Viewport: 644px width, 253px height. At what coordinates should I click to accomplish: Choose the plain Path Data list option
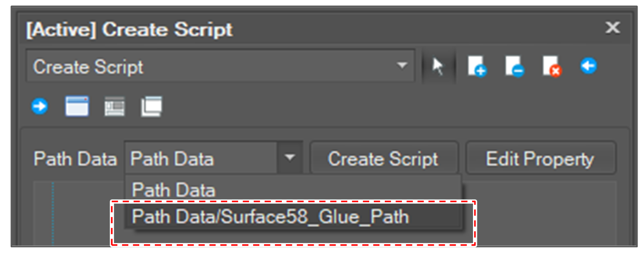pyautogui.click(x=174, y=190)
